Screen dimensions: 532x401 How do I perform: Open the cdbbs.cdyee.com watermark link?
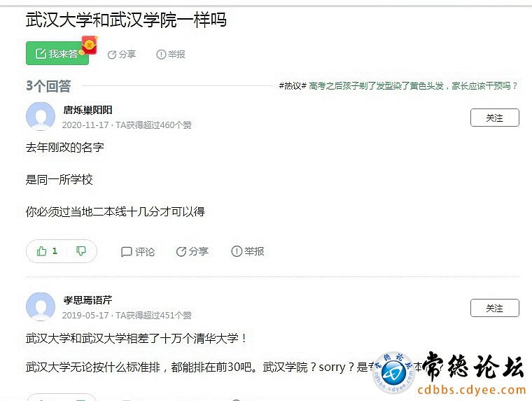(x=472, y=390)
